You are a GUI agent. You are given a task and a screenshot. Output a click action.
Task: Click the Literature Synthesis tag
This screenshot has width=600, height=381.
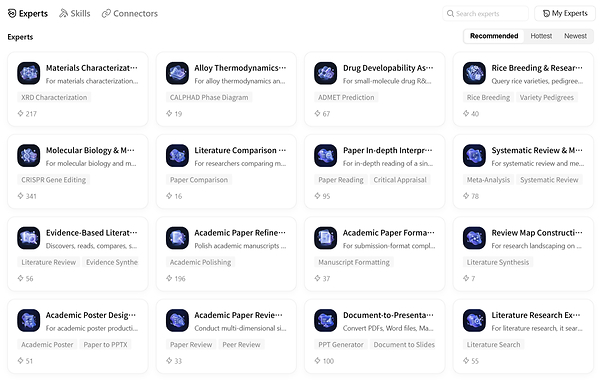click(x=498, y=262)
